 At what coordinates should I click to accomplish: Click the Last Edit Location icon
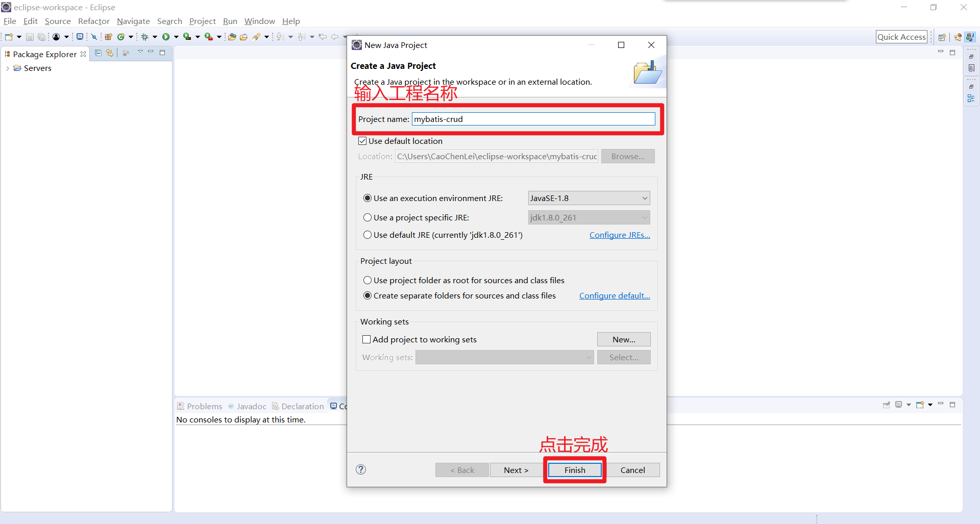coord(323,37)
